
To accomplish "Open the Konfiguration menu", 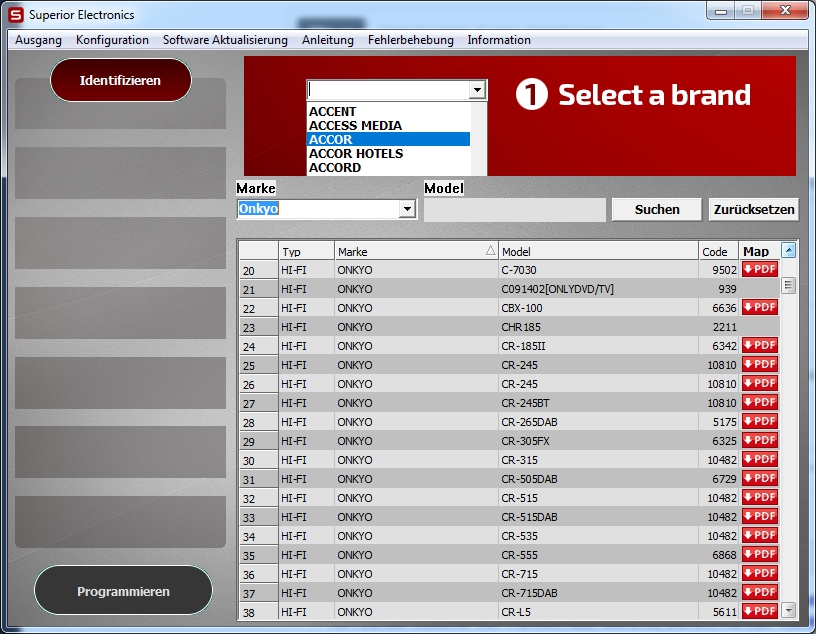I will [x=112, y=40].
